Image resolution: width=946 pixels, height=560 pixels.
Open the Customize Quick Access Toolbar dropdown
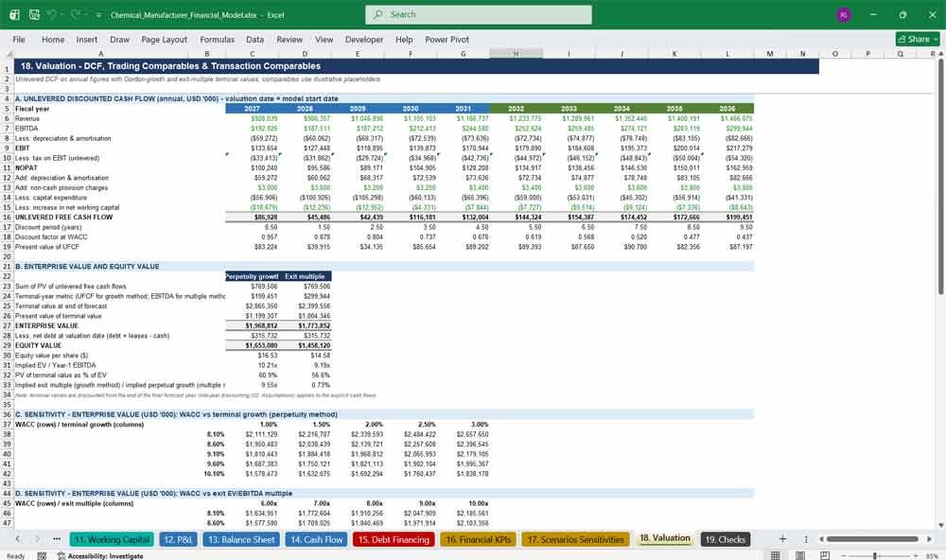click(x=97, y=15)
